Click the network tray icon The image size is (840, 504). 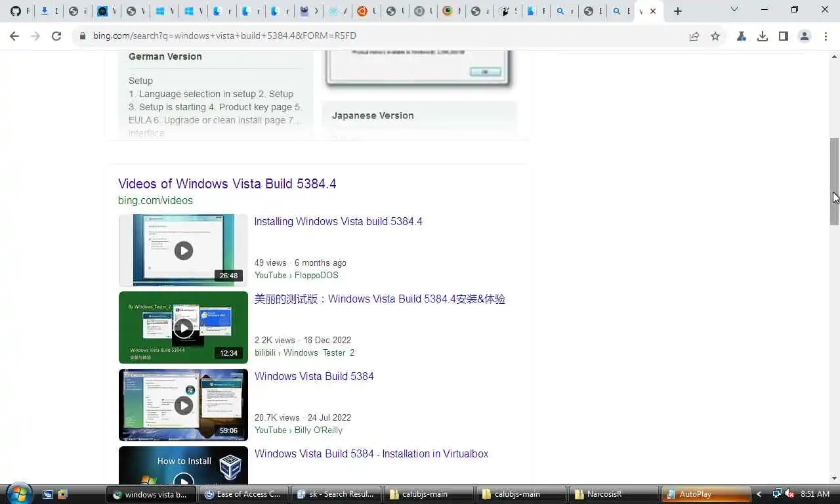777,494
